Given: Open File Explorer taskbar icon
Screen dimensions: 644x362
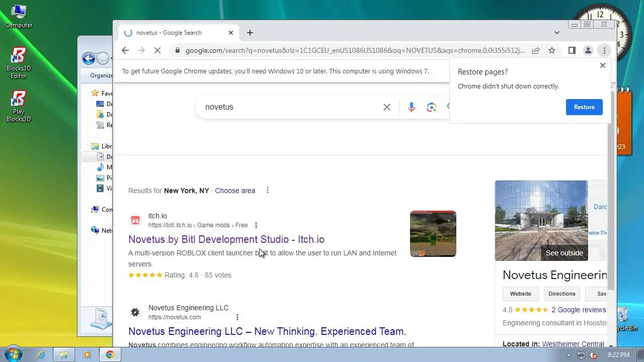Looking at the screenshot, I should (64, 354).
